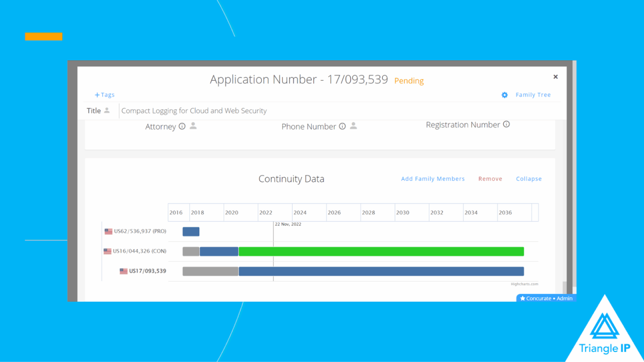Click the settings gear icon beside Family Tree
Screen dimensions: 644x362
tap(504, 95)
